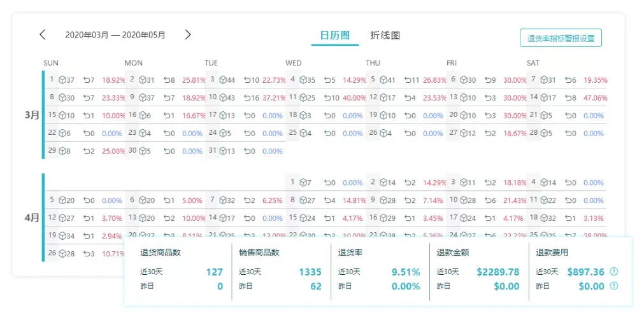Click the return arrow icon on April 8
This screenshot has height=320, width=644.
point(327,200)
